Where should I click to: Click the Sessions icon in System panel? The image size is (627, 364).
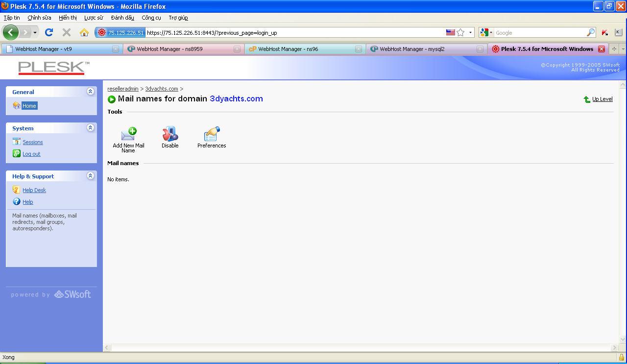pos(17,142)
